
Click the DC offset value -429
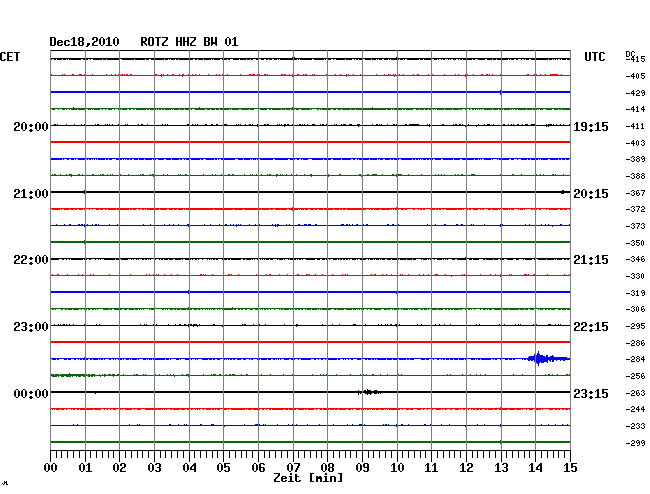click(x=635, y=93)
